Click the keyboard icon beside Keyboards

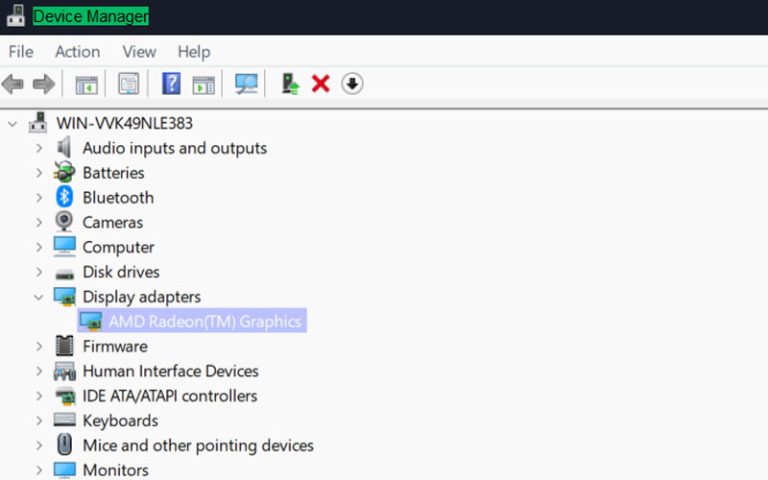[65, 420]
